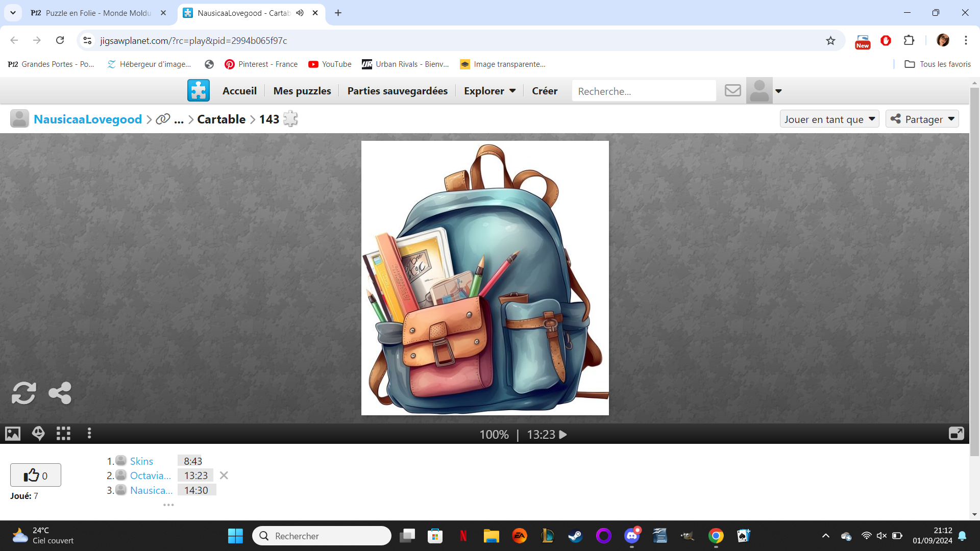Viewport: 980px width, 551px height.
Task: Click the Cartable album breadcrumb link
Action: [x=222, y=119]
